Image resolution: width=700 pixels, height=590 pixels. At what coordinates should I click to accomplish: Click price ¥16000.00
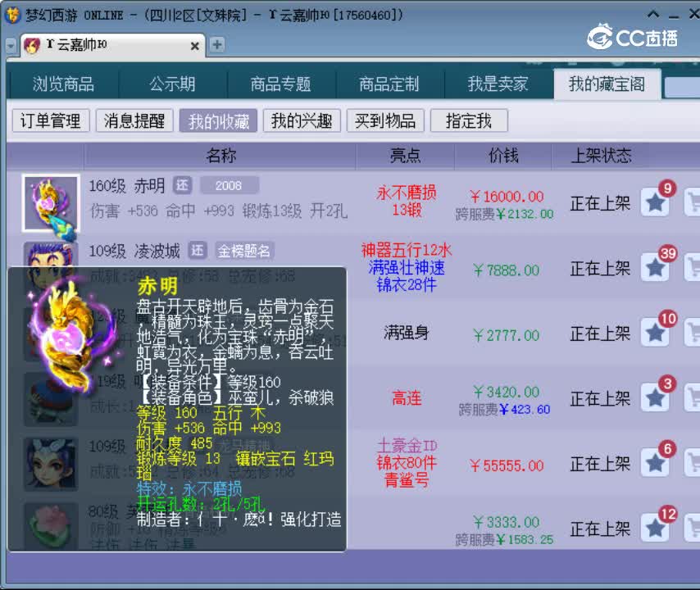(x=507, y=197)
